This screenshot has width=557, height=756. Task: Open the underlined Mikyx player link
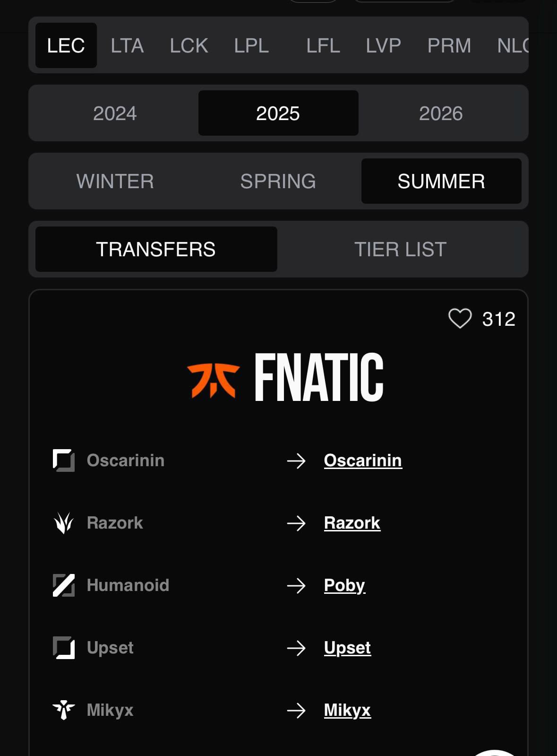coord(347,710)
